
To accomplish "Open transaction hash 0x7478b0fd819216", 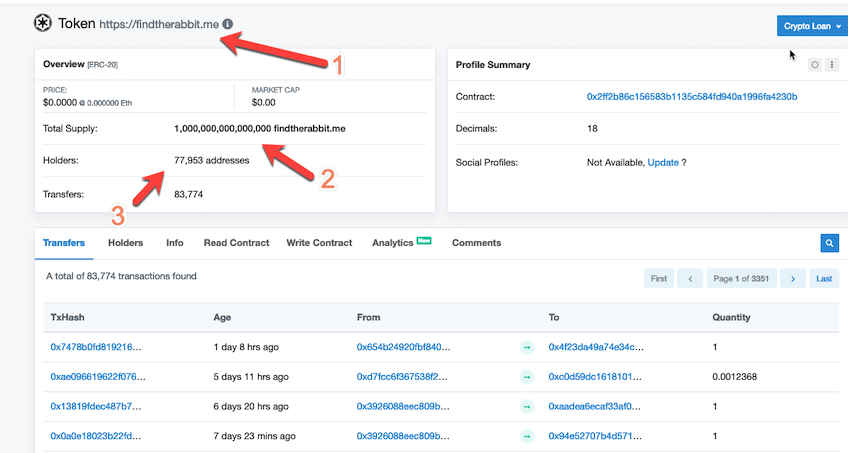I will [x=96, y=347].
